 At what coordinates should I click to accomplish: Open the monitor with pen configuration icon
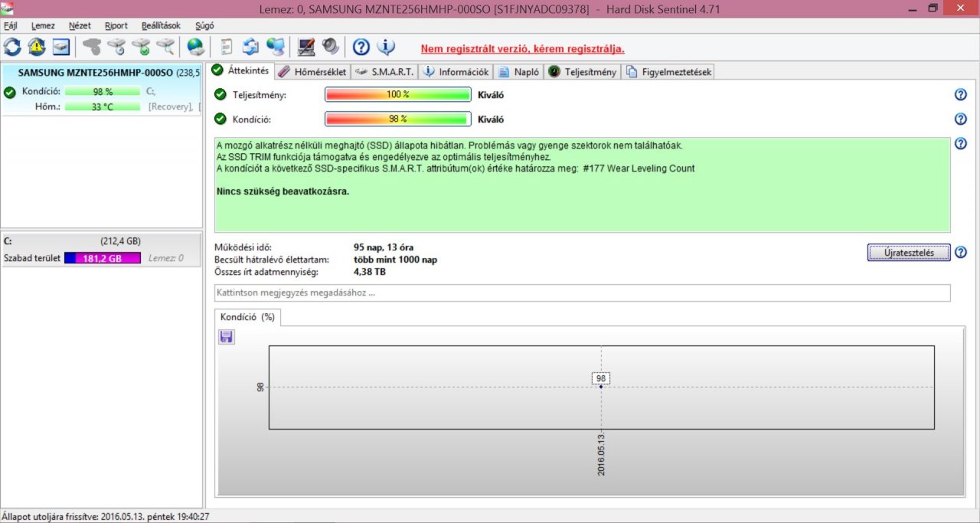(x=306, y=47)
